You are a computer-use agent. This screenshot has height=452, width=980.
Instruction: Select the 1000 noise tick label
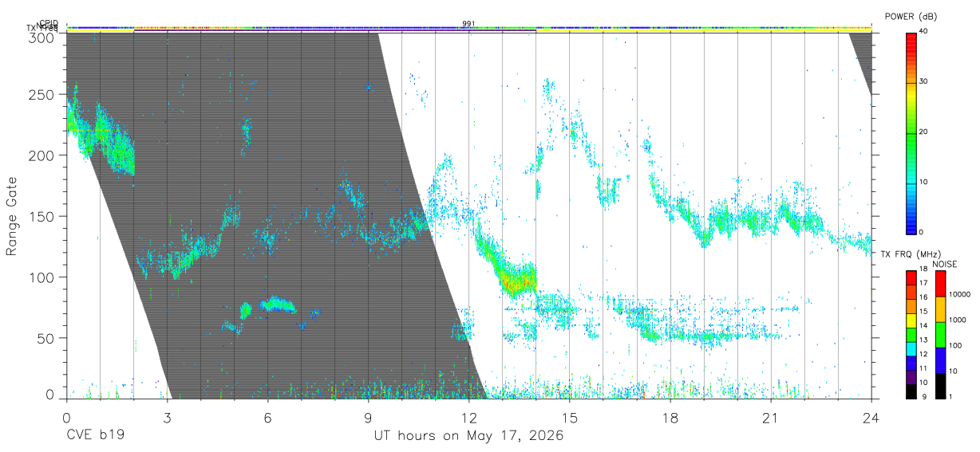pyautogui.click(x=958, y=320)
